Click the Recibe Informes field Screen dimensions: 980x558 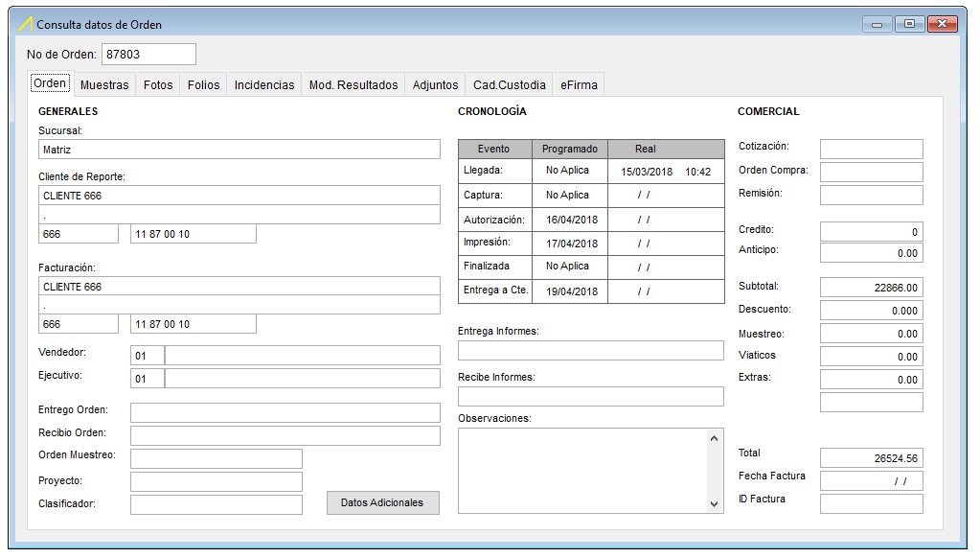[591, 397]
